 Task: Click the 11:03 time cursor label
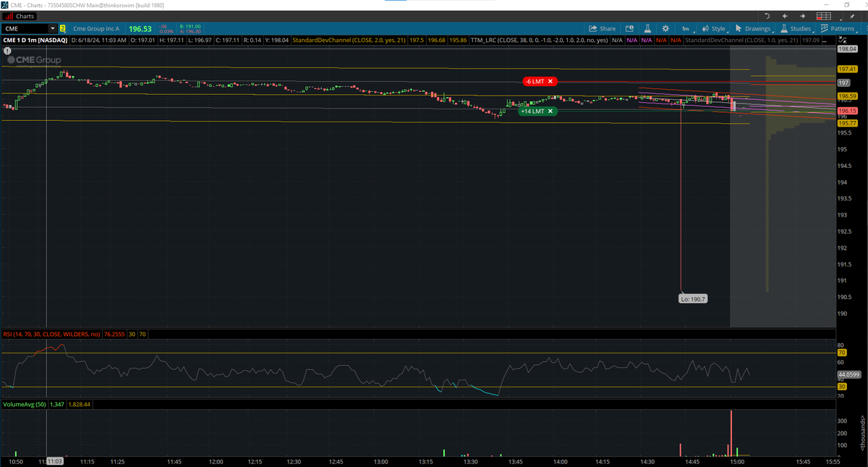click(x=54, y=461)
